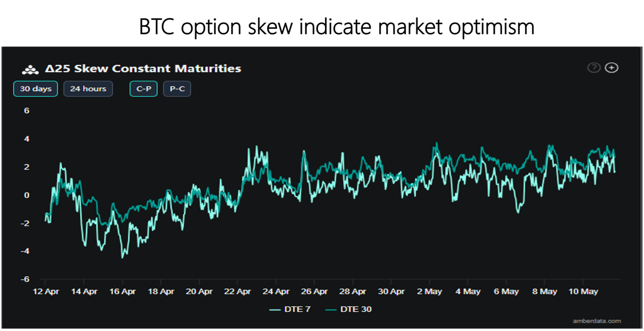Image resolution: width=644 pixels, height=331 pixels.
Task: Click the 28 Apr axis label
Action: click(x=353, y=292)
